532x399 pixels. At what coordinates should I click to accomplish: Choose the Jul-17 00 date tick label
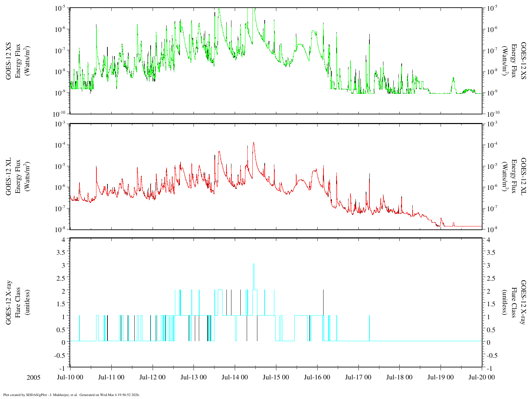click(x=358, y=377)
